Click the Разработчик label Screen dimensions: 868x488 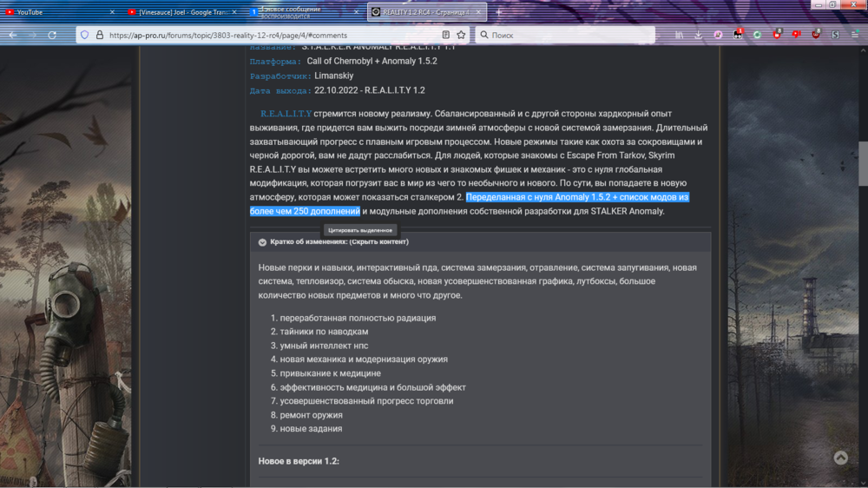[x=280, y=76]
